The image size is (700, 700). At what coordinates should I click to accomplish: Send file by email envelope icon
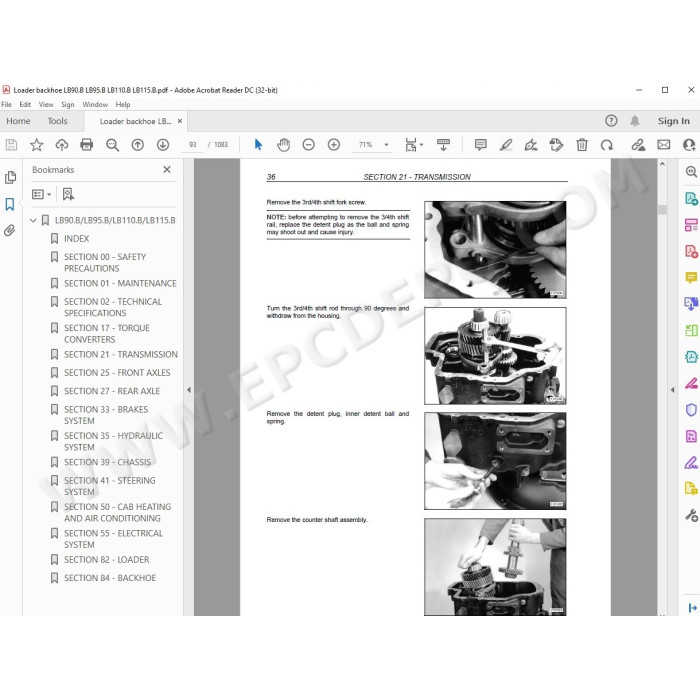click(x=664, y=145)
